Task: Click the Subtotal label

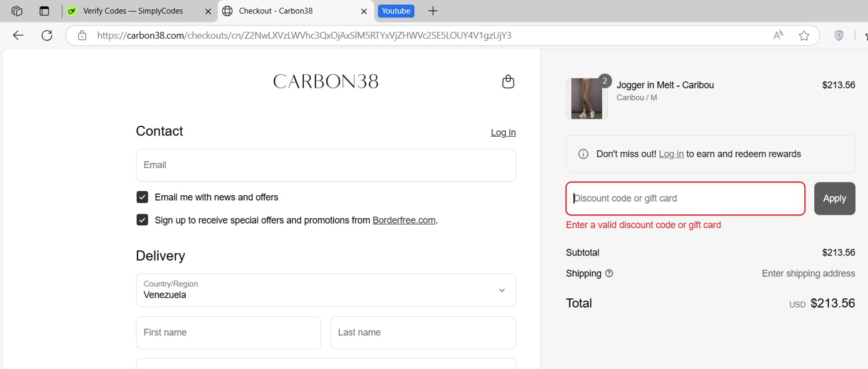Action: [x=583, y=253]
